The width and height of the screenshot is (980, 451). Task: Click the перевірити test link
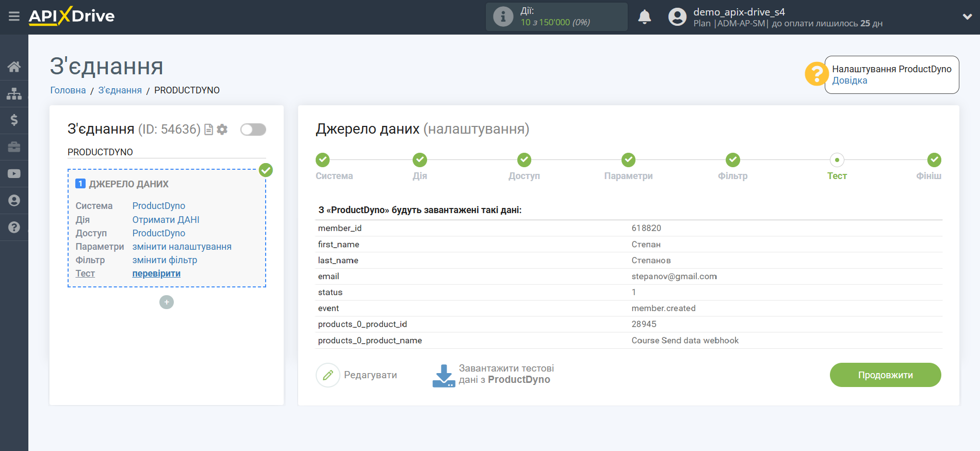tap(156, 273)
